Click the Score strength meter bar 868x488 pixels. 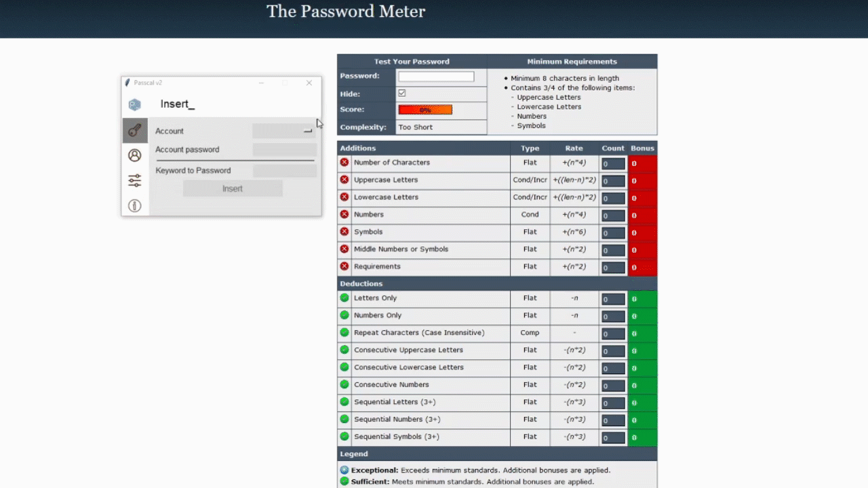[425, 110]
